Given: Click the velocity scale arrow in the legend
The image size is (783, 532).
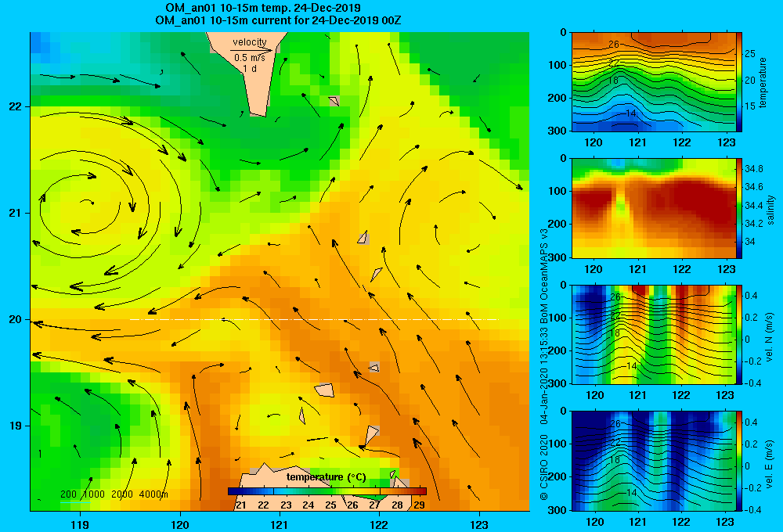Looking at the screenshot, I should coord(251,50).
